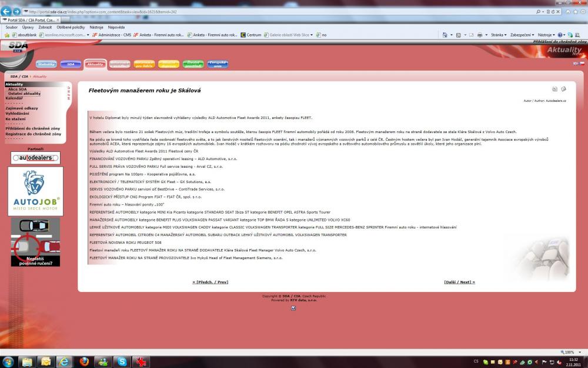Open Skype from the taskbar
Image resolution: width=588 pixels, height=368 pixels.
[x=122, y=362]
